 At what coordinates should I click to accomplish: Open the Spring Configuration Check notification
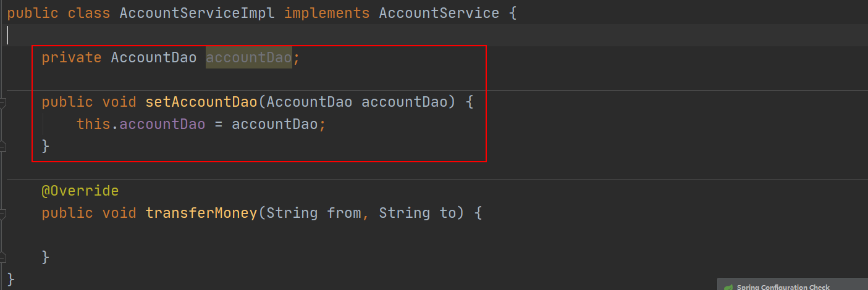click(783, 287)
